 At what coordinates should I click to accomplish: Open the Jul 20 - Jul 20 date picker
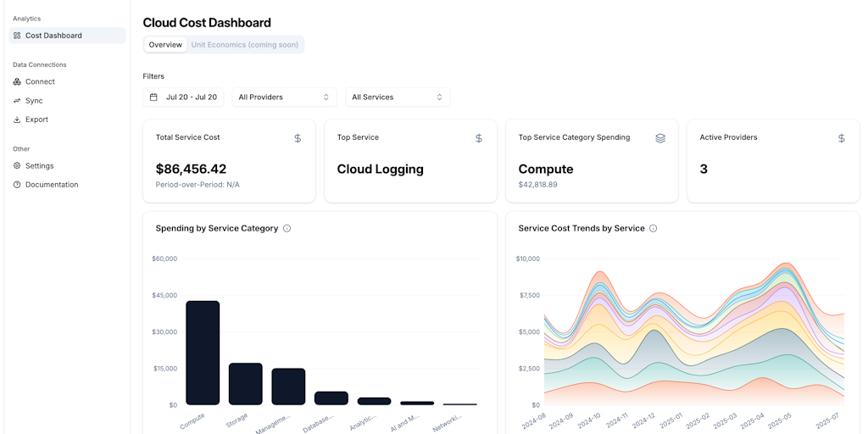pyautogui.click(x=183, y=97)
